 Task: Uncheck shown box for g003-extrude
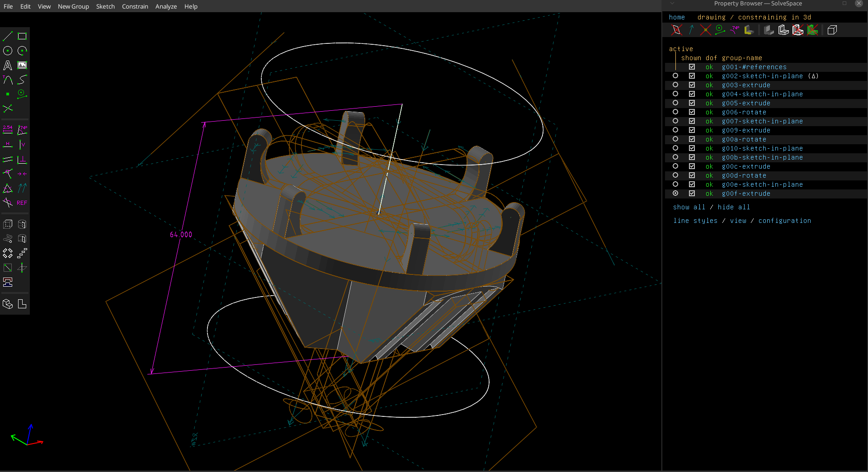tap(692, 85)
